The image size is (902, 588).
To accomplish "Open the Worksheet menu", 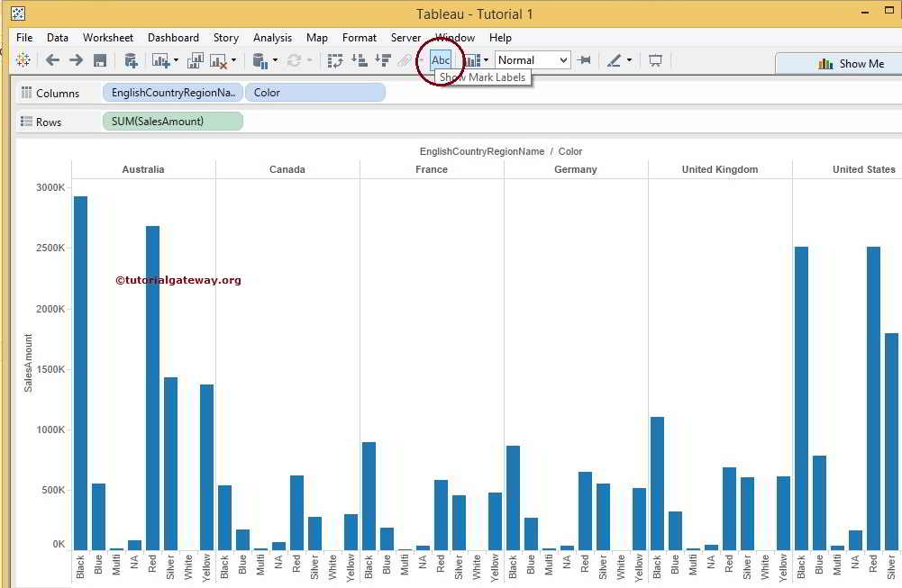I will point(107,38).
